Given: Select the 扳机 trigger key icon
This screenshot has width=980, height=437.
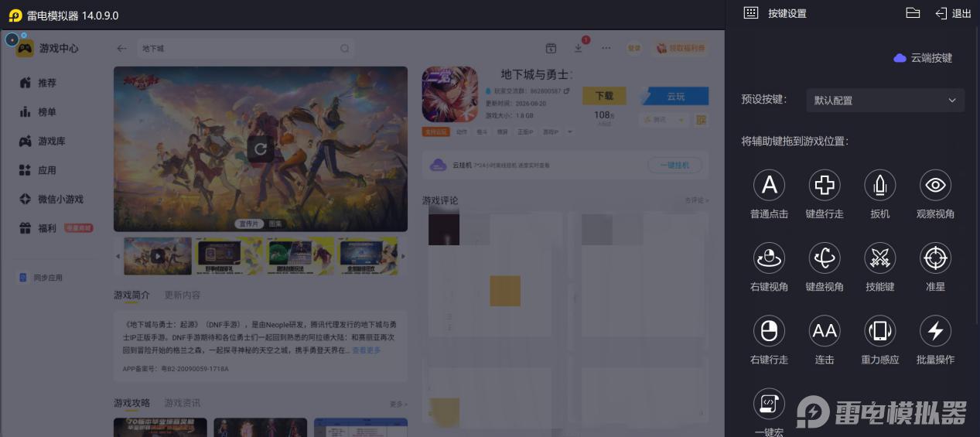Looking at the screenshot, I should (880, 185).
